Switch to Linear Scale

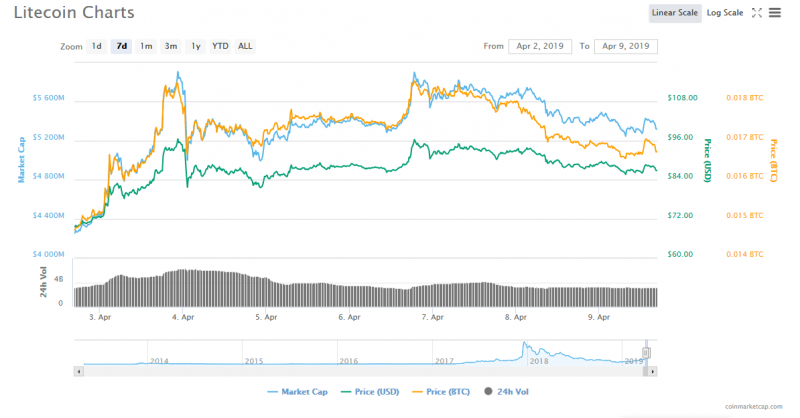coord(675,13)
